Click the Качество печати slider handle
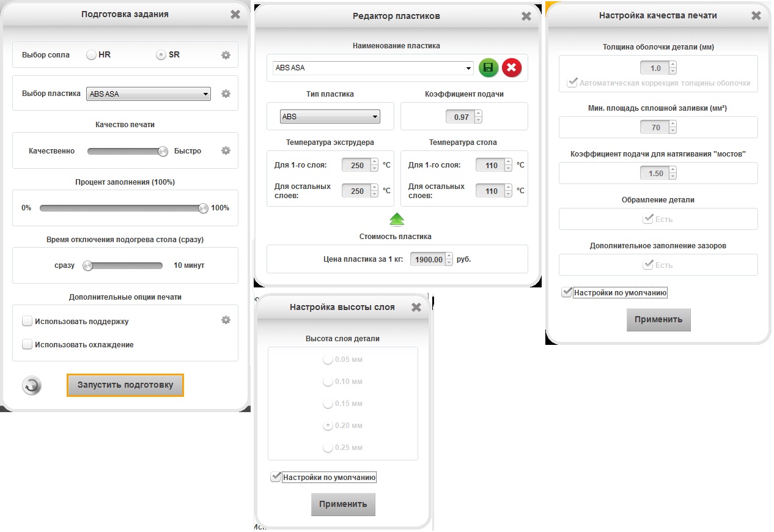This screenshot has width=774, height=532. (163, 151)
